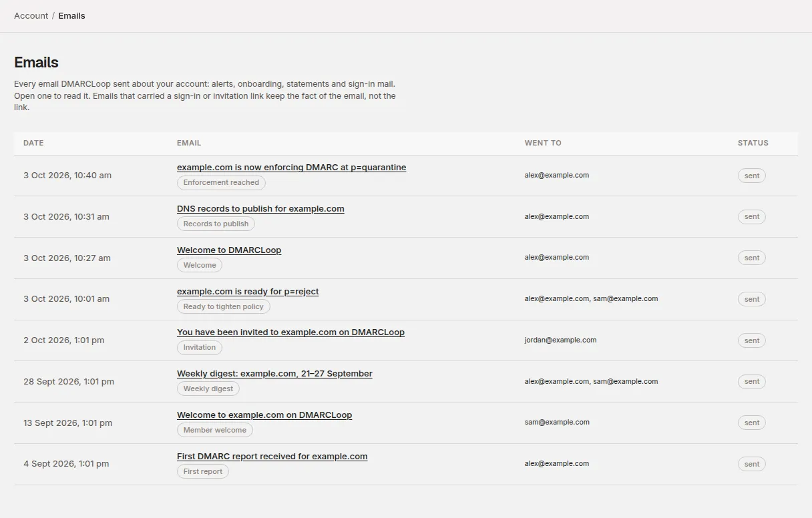Click the 'Member welcome' tag badge
This screenshot has width=812, height=518.
click(214, 430)
